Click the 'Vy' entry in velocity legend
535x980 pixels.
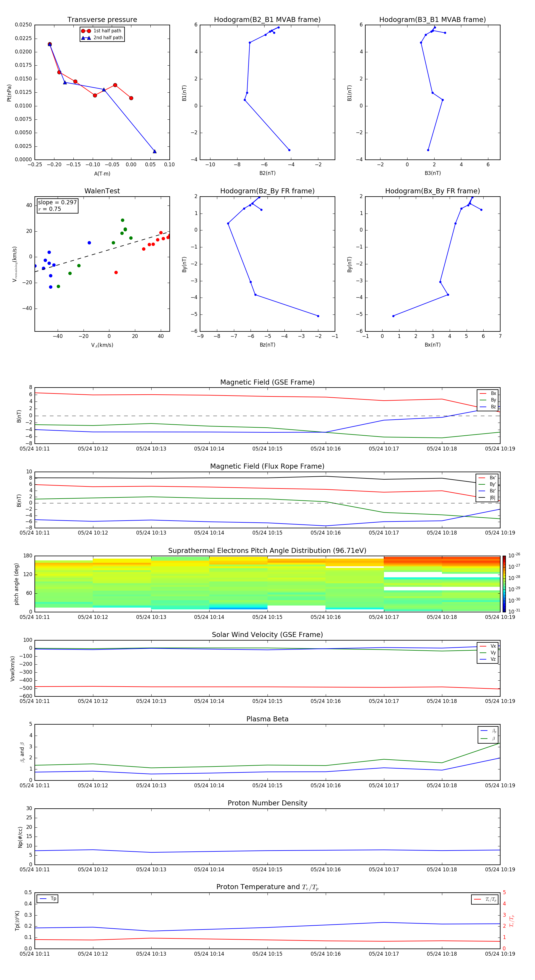(x=488, y=653)
